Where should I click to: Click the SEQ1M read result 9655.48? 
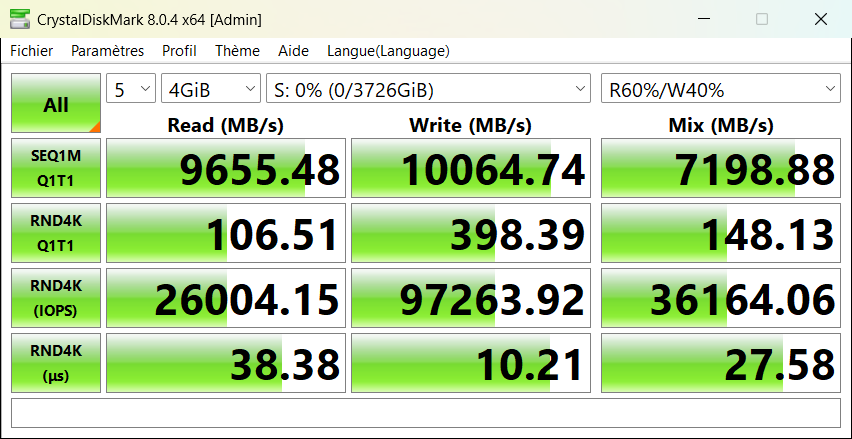[226, 169]
